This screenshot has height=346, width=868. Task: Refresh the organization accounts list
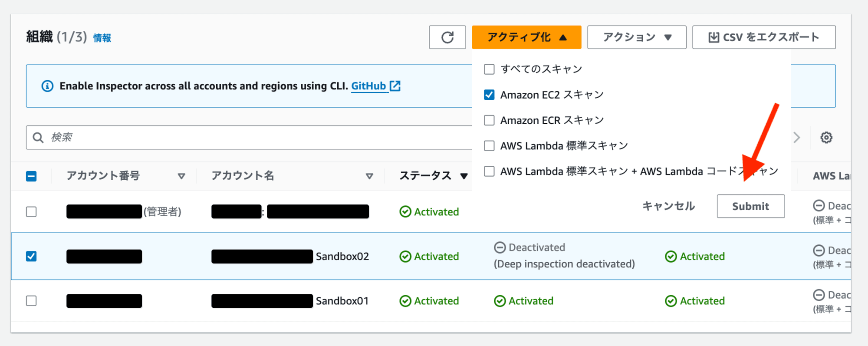447,37
